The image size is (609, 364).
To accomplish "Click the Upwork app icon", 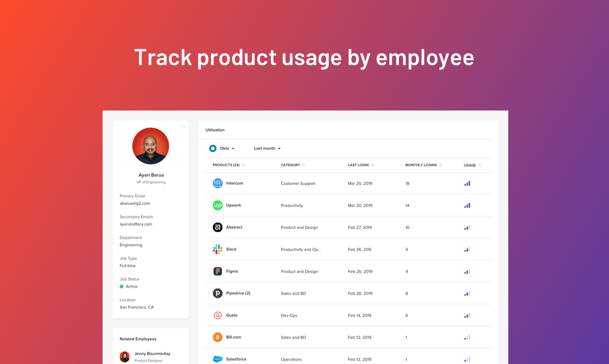I will 218,205.
